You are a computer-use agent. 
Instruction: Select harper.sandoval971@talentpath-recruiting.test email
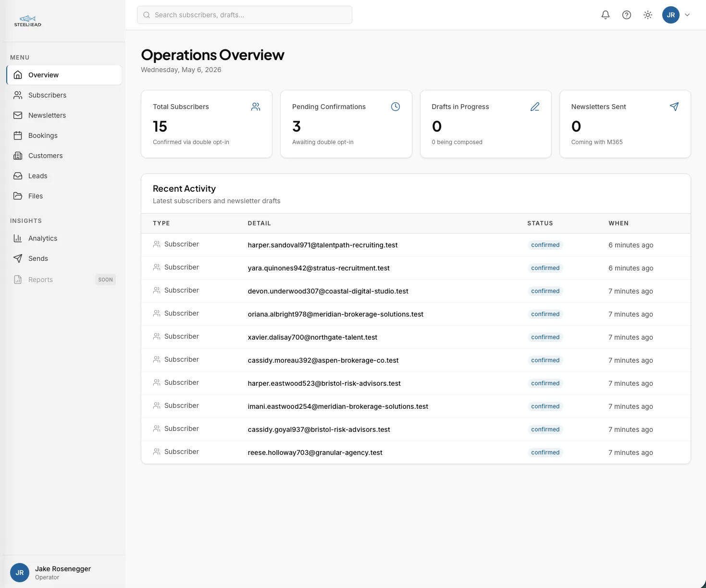[x=322, y=245]
